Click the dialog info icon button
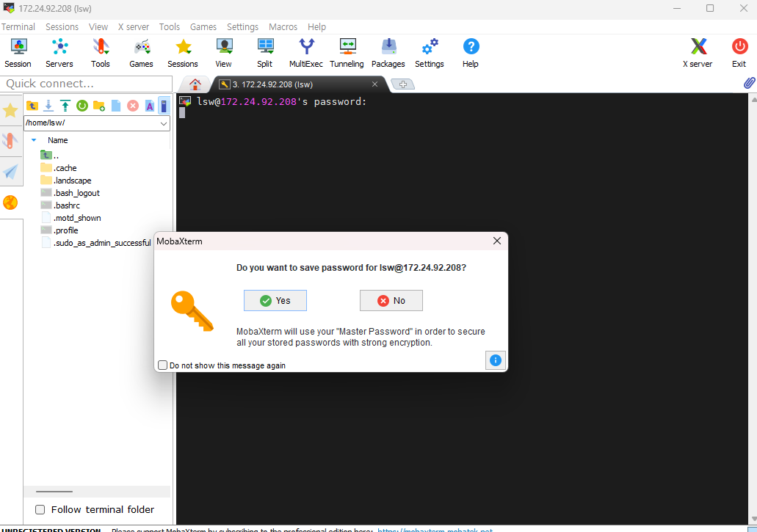The height and width of the screenshot is (532, 757). tap(496, 360)
